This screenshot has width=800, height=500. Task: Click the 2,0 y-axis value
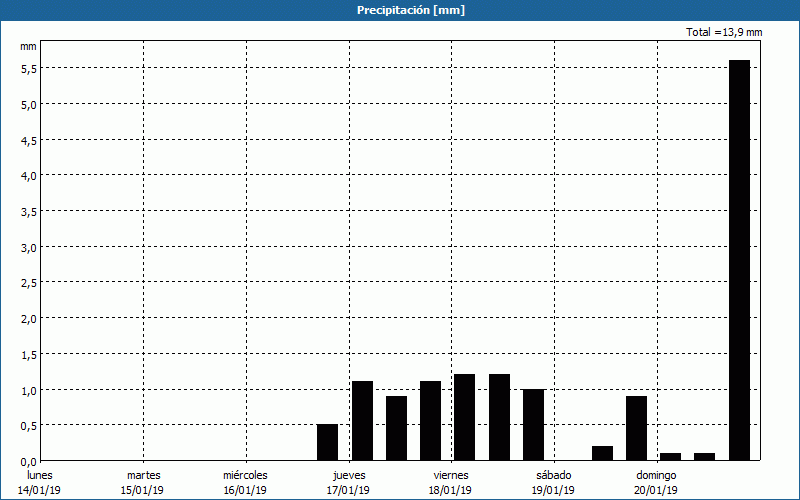point(29,318)
